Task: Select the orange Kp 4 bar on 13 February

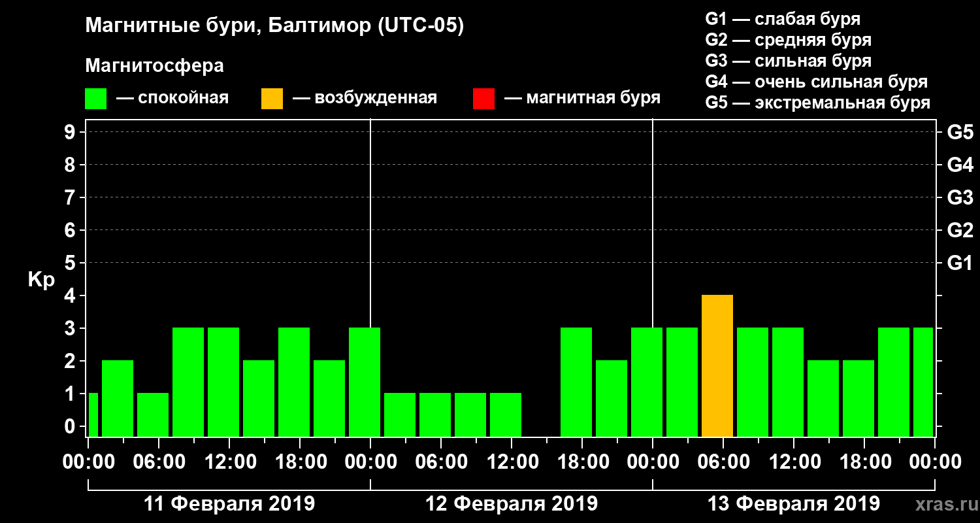Action: (717, 365)
